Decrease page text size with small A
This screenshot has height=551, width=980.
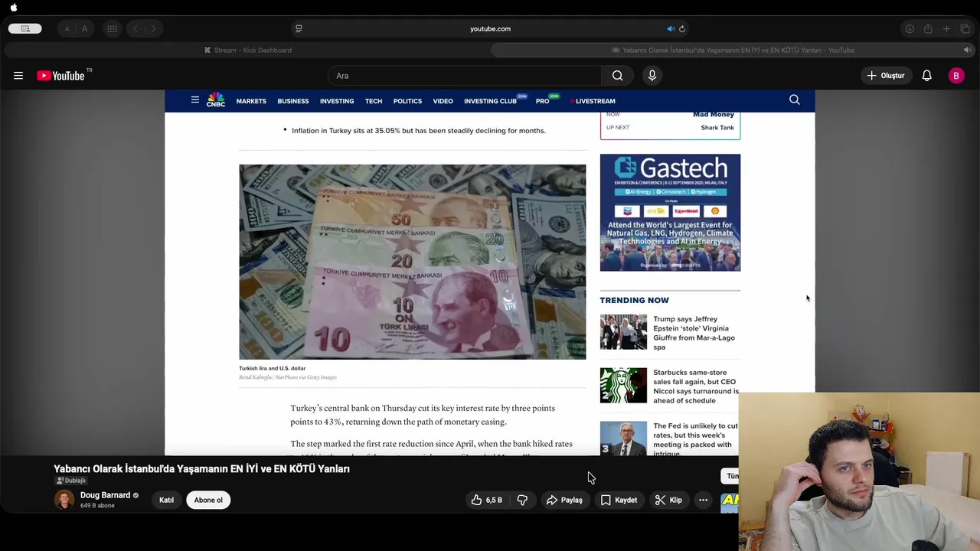coord(67,29)
